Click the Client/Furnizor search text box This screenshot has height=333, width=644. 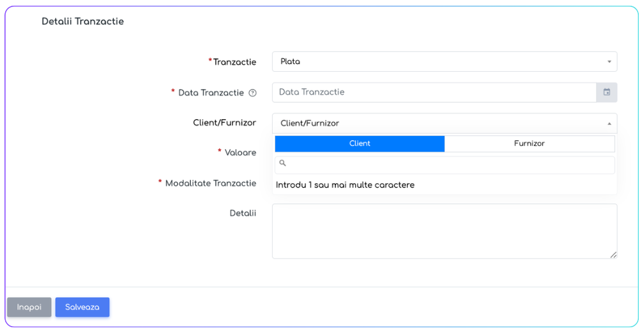[448, 165]
